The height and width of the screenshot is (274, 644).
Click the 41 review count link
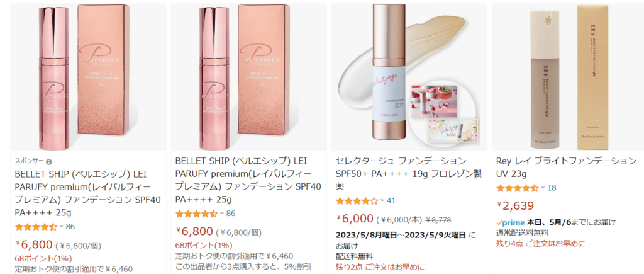(391, 201)
